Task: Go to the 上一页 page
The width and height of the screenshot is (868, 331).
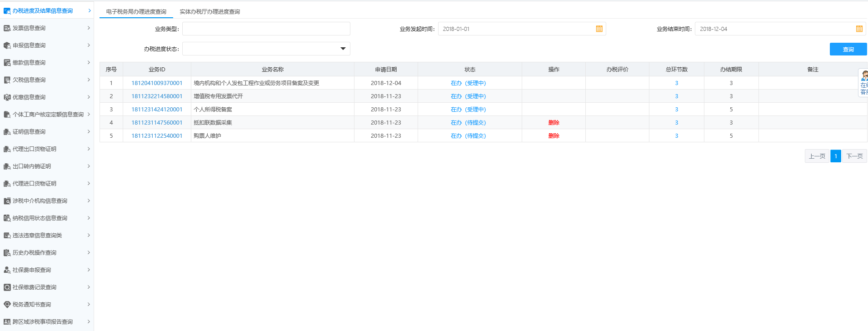Action: tap(817, 156)
